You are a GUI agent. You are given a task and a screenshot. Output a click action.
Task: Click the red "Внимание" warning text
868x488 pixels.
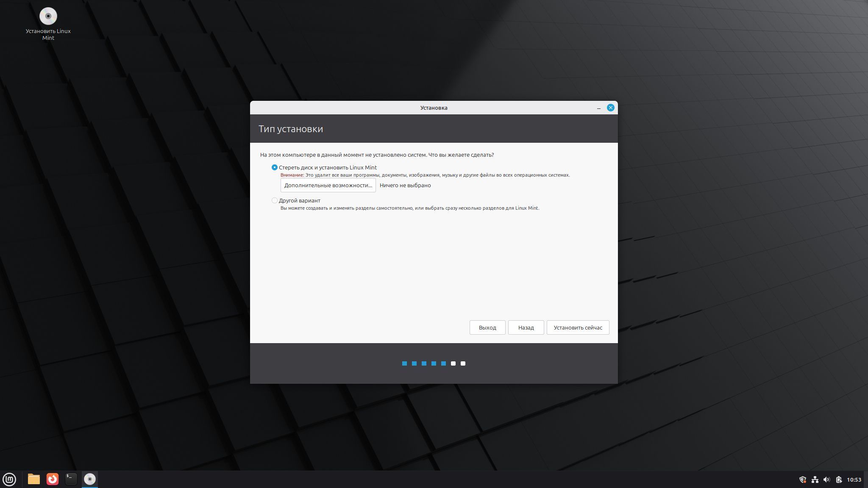point(292,175)
